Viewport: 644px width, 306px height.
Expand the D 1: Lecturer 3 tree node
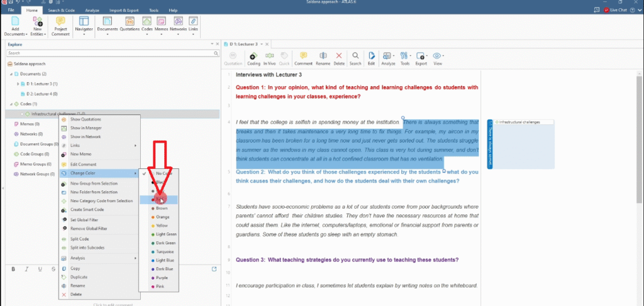[x=17, y=84]
